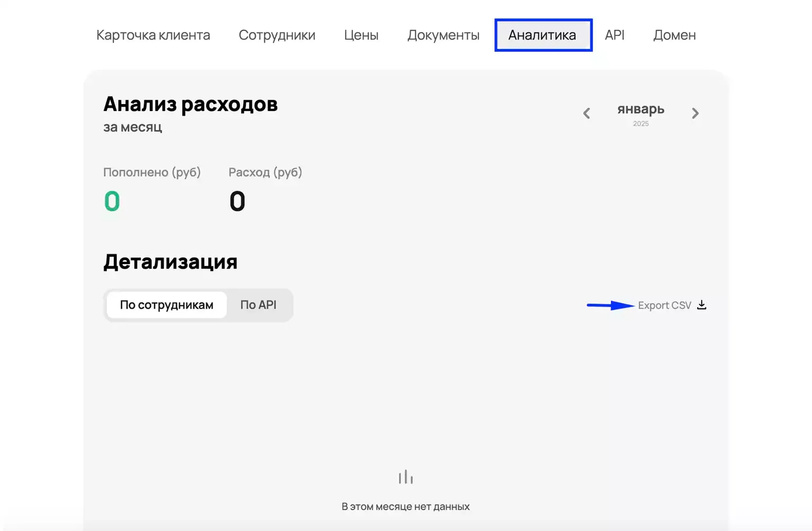
Task: Open the Цены tab
Action: click(361, 35)
